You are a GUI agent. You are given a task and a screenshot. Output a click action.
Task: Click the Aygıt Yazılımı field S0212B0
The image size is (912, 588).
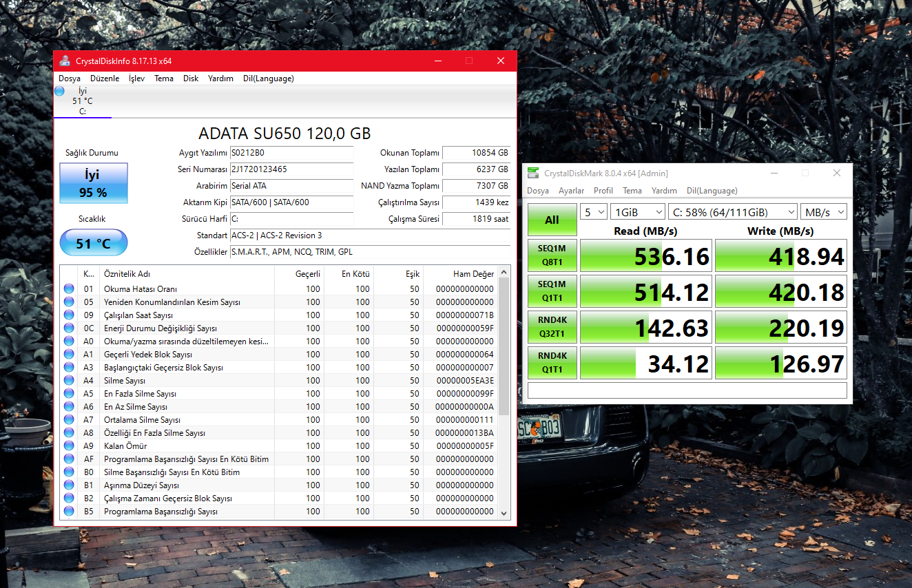click(x=291, y=153)
